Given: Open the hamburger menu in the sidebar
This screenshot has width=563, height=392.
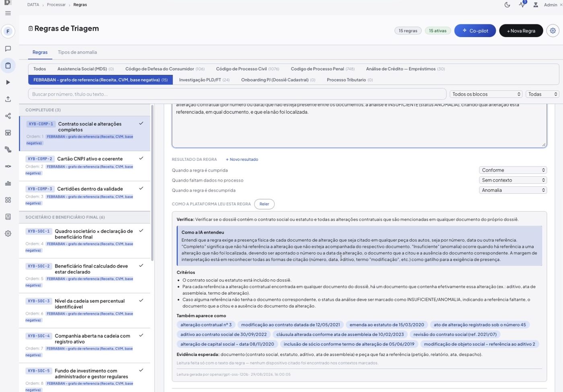Looking at the screenshot, I should tap(8, 13).
